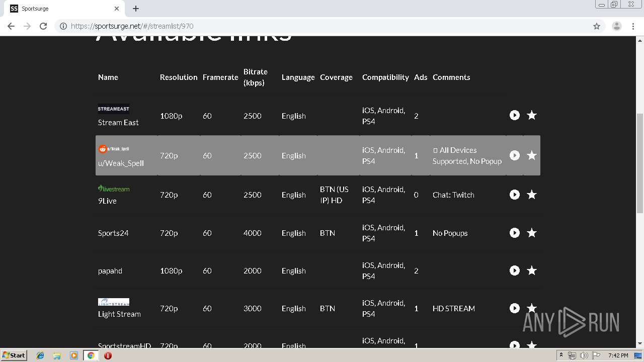The image size is (644, 362).
Task: Click the red shield taskbar icon
Action: click(x=108, y=355)
